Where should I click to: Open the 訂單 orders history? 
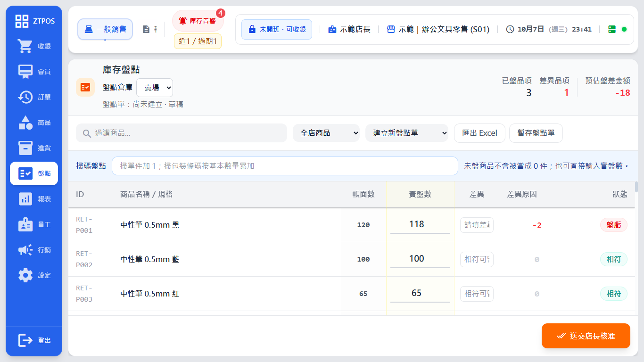34,97
